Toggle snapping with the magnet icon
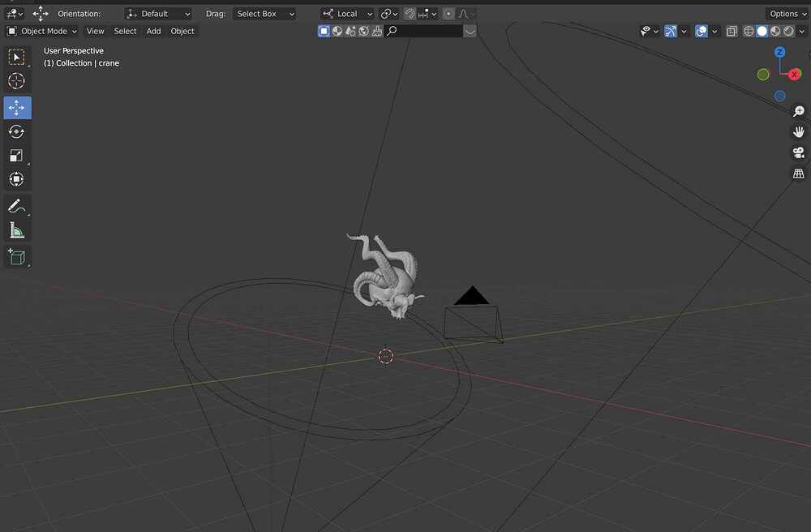811x532 pixels. [410, 14]
